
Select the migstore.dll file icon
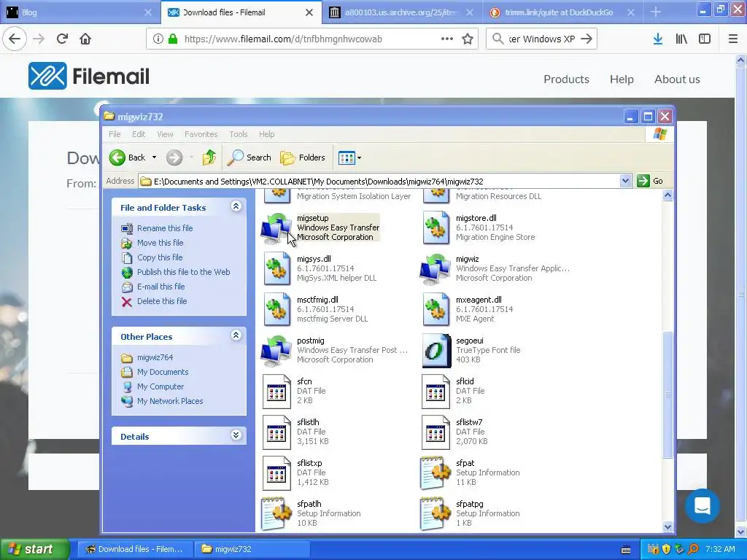pyautogui.click(x=436, y=227)
